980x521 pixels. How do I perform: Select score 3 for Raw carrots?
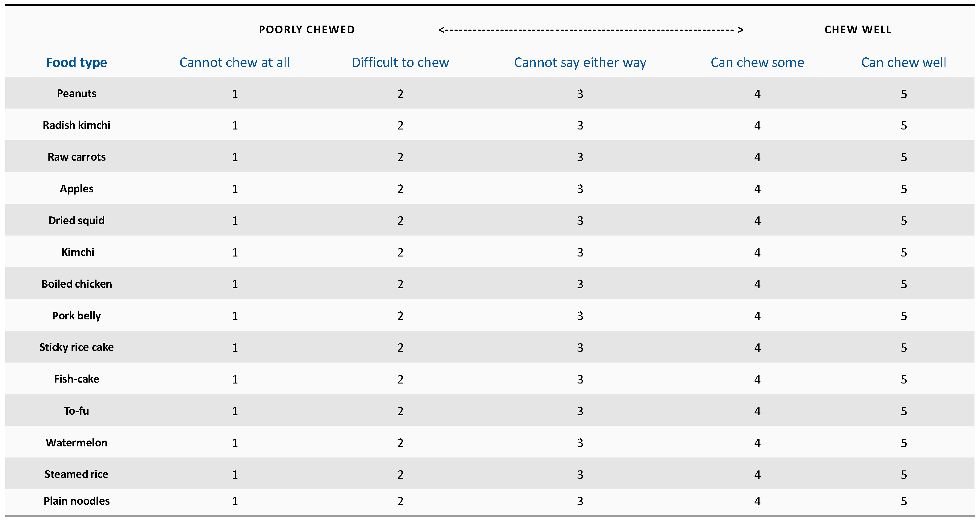click(x=580, y=157)
